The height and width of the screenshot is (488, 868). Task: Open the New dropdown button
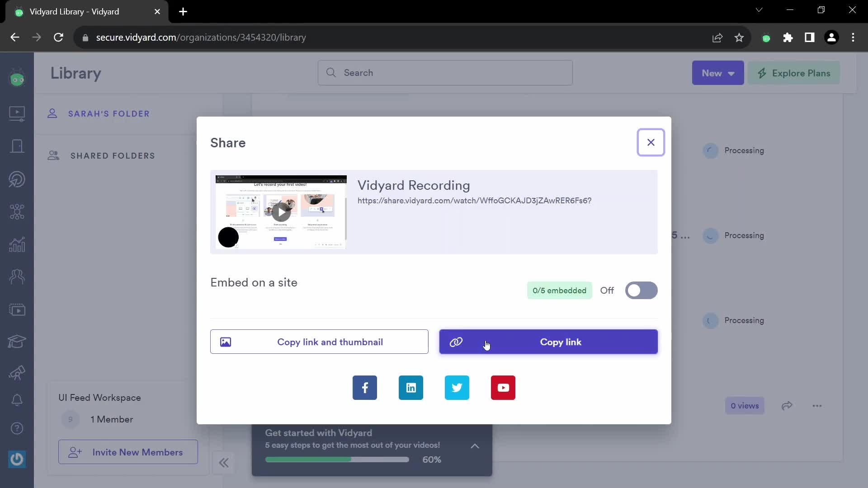(x=718, y=73)
